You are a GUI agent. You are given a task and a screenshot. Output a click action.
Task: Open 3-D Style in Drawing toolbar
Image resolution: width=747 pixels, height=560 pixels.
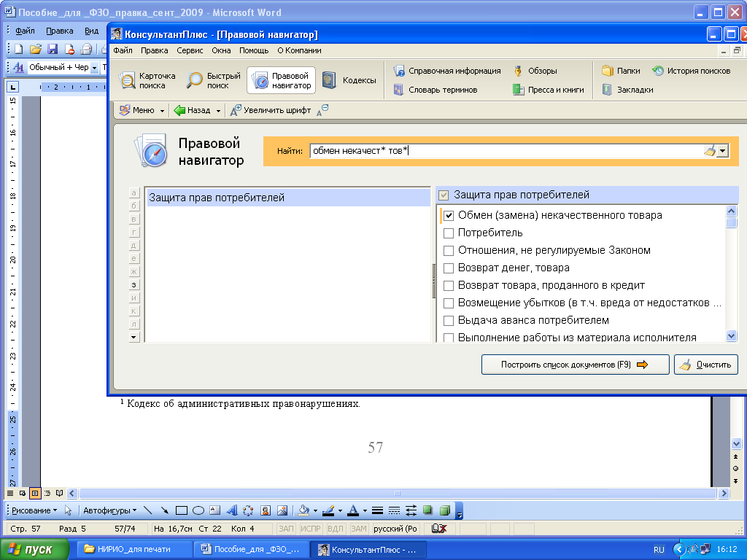[x=444, y=510]
